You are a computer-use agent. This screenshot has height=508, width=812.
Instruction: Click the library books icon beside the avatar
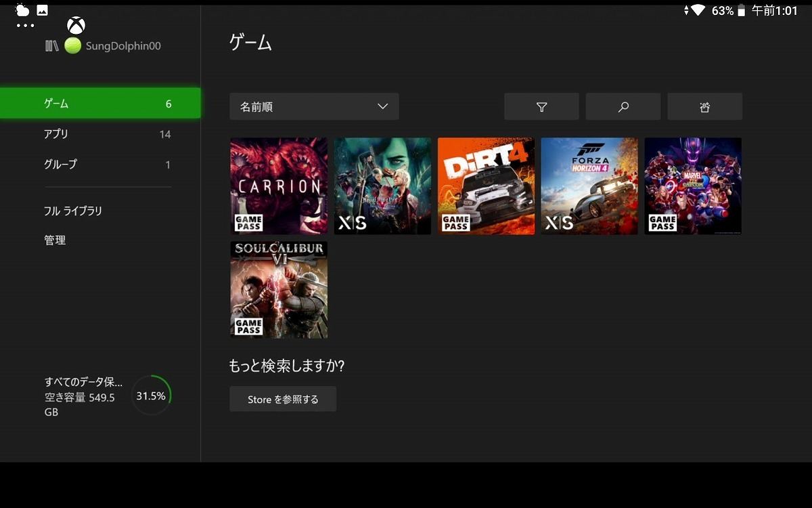point(52,46)
